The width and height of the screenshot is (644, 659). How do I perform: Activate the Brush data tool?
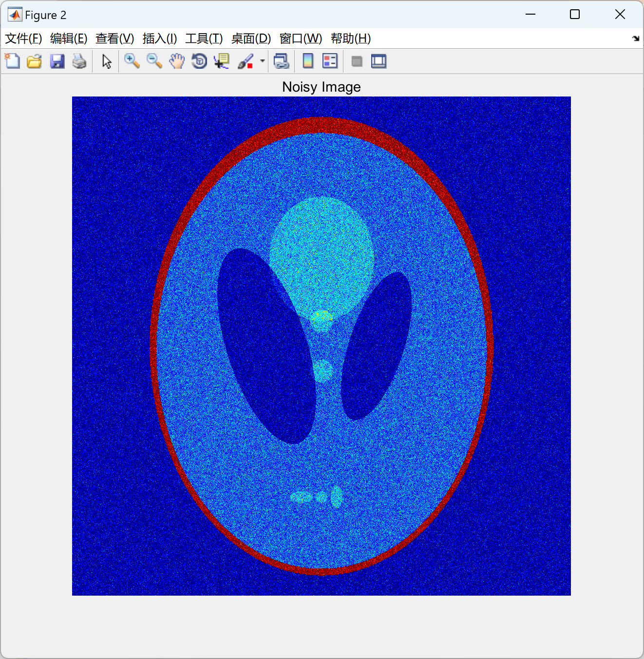coord(246,61)
